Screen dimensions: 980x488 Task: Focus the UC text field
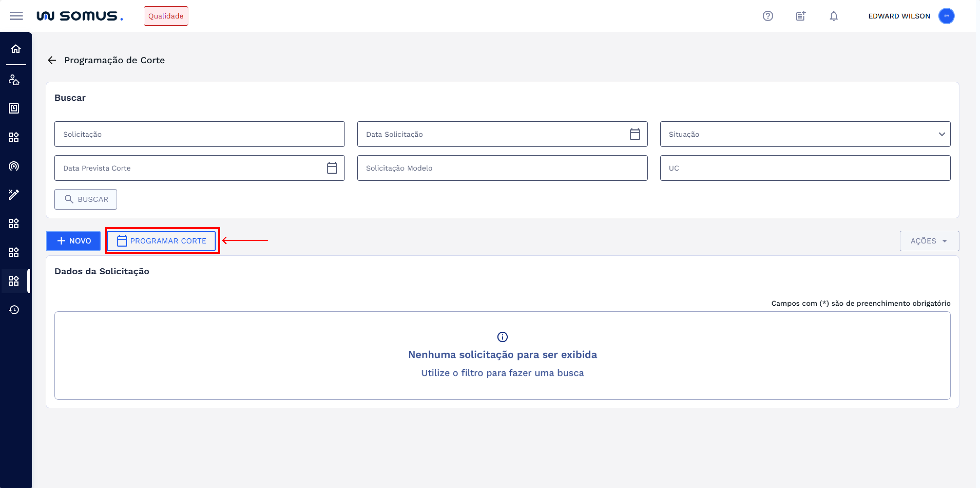click(805, 168)
